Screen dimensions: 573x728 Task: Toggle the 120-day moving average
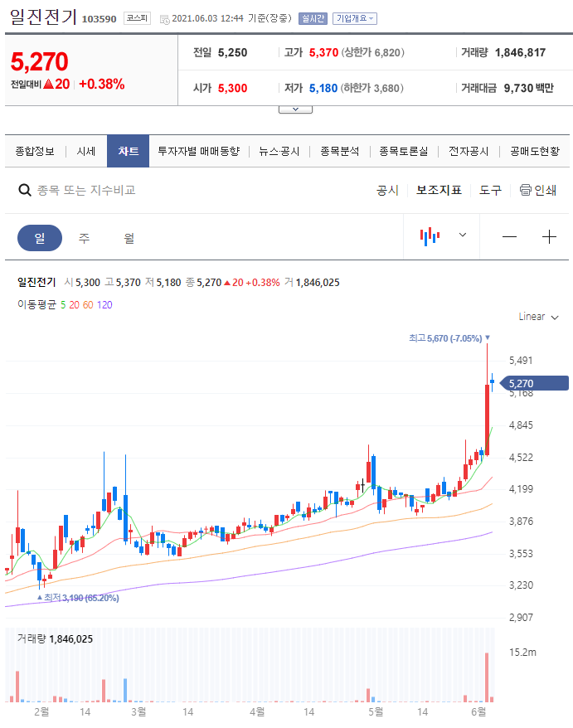(x=104, y=304)
